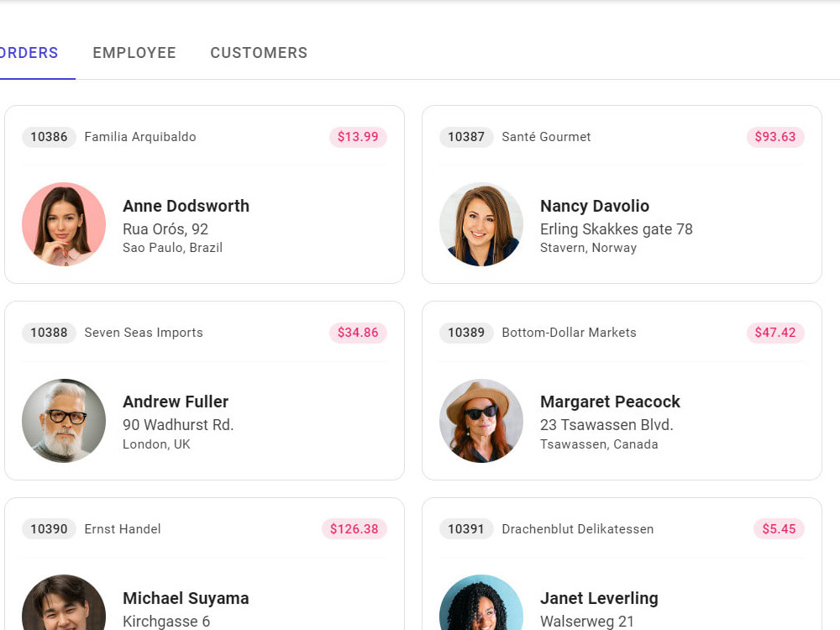Click the $13.99 price tag
Viewport: 840px width, 630px height.
click(x=358, y=137)
